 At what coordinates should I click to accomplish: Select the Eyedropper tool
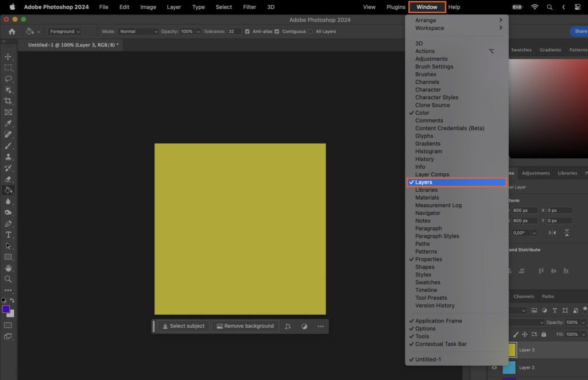point(8,123)
